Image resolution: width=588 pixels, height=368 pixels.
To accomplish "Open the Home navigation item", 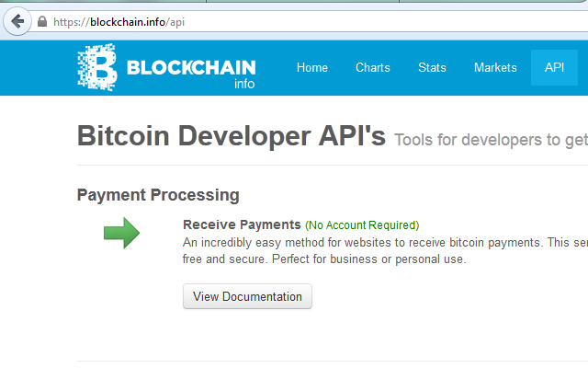I will click(312, 67).
